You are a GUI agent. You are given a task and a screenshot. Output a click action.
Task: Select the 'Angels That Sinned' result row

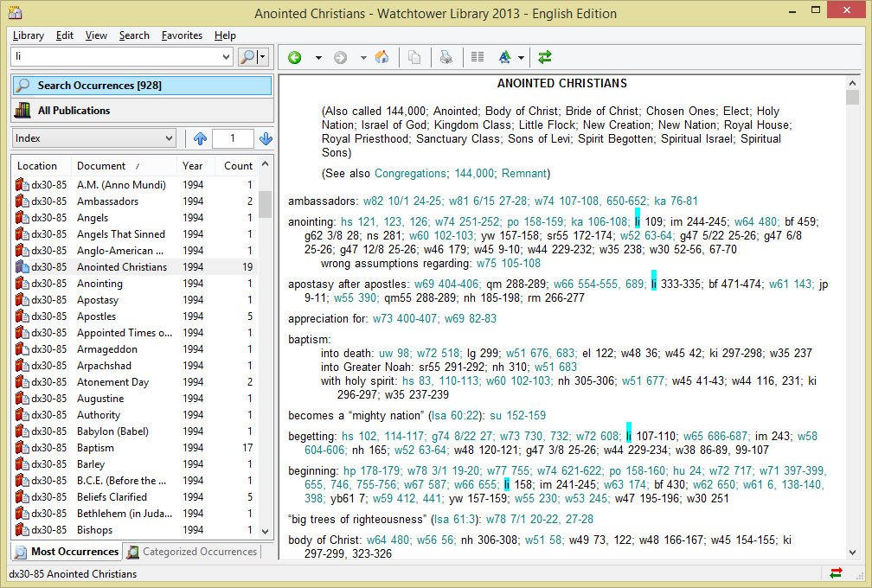[135, 234]
